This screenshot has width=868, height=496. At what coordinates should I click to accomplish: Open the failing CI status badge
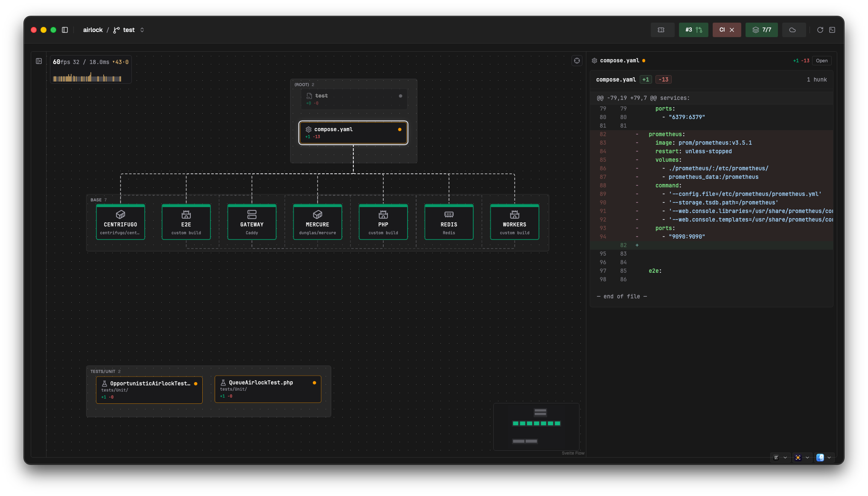tap(726, 30)
